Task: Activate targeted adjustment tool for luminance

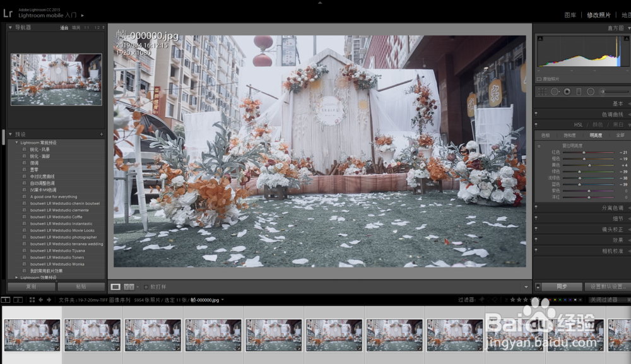Action: (x=539, y=146)
